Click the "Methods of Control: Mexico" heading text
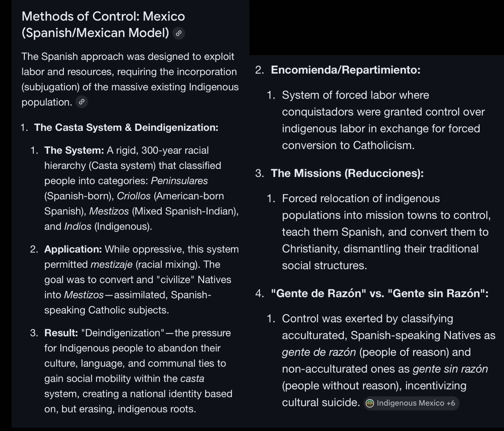504x431 pixels. pos(103,17)
